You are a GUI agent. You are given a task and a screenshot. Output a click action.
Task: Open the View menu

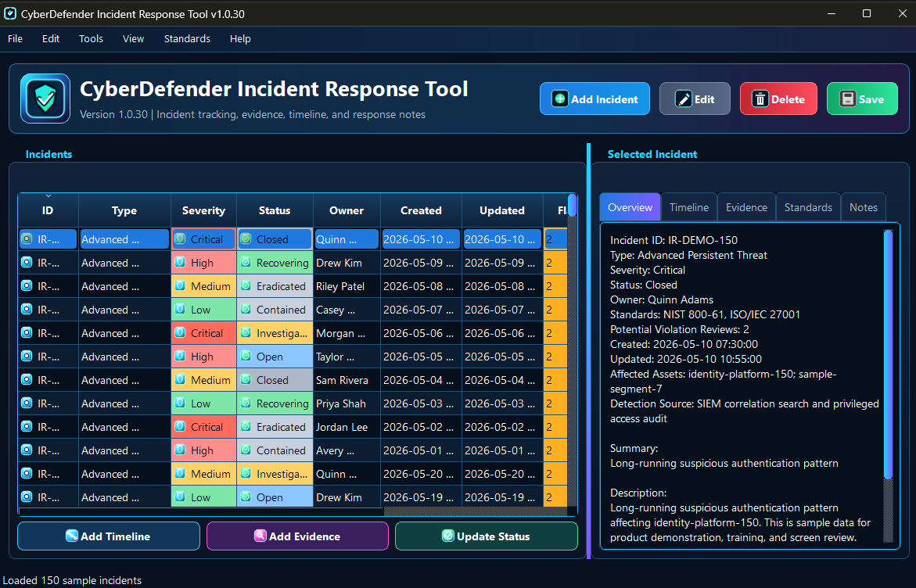pos(133,38)
